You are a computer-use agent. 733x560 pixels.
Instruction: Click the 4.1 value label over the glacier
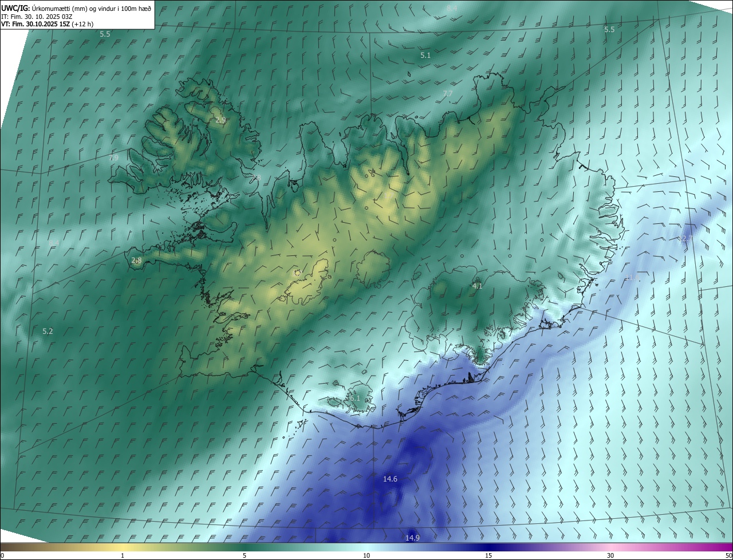click(477, 286)
